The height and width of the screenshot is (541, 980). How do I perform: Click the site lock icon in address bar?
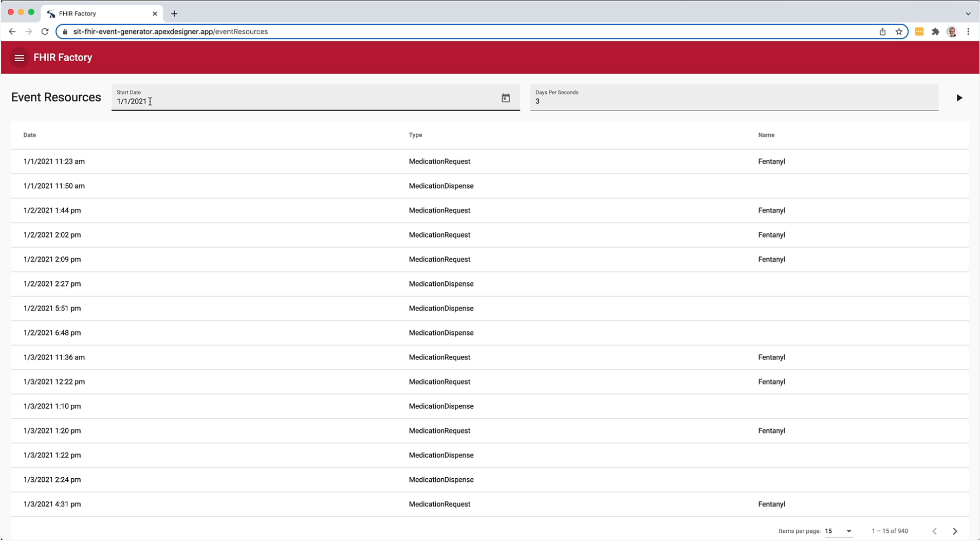pyautogui.click(x=65, y=31)
